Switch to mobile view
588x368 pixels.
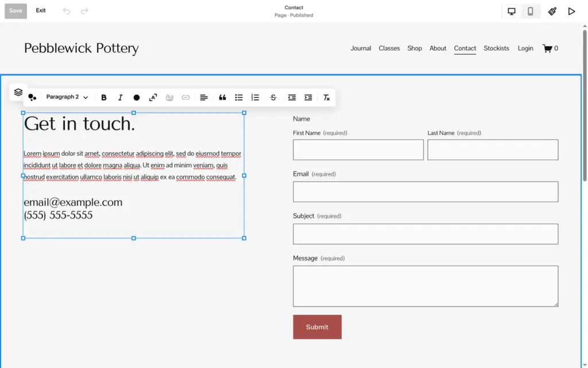(530, 11)
